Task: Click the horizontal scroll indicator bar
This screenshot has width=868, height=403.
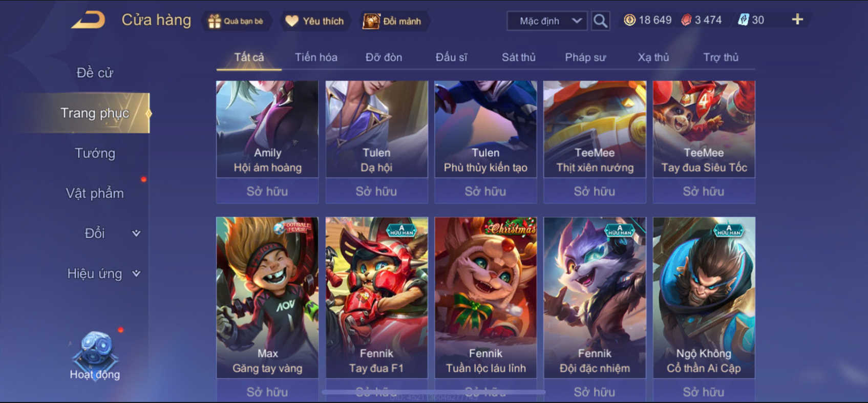Action: [434, 392]
